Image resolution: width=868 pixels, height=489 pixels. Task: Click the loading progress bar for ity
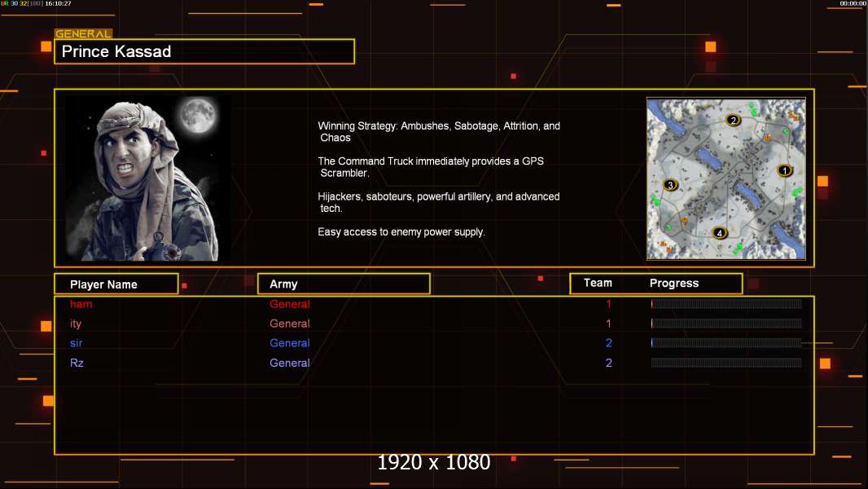click(726, 323)
